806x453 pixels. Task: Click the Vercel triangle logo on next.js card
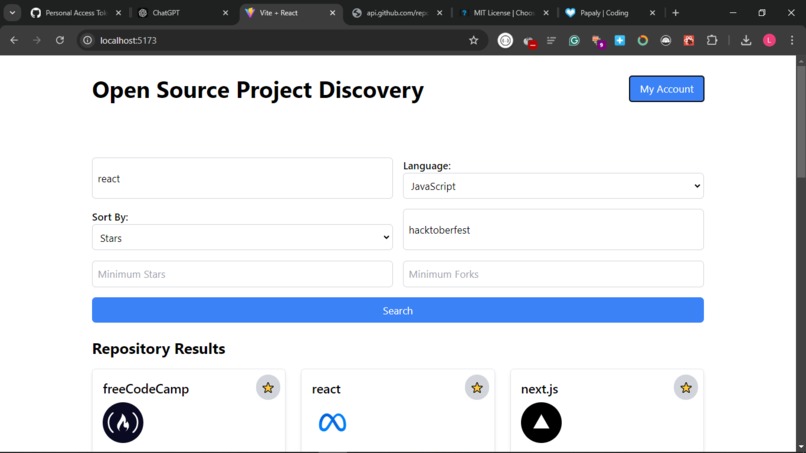point(541,423)
